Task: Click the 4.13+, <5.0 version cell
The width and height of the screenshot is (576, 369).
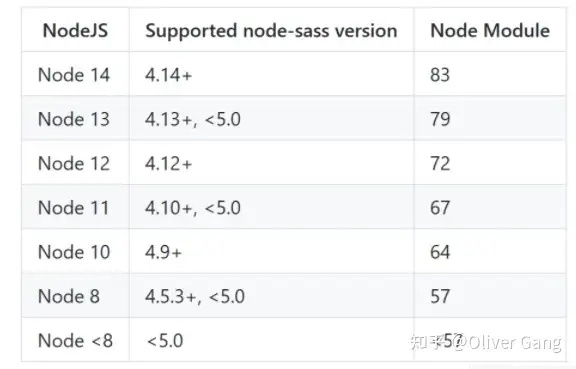Action: point(193,119)
